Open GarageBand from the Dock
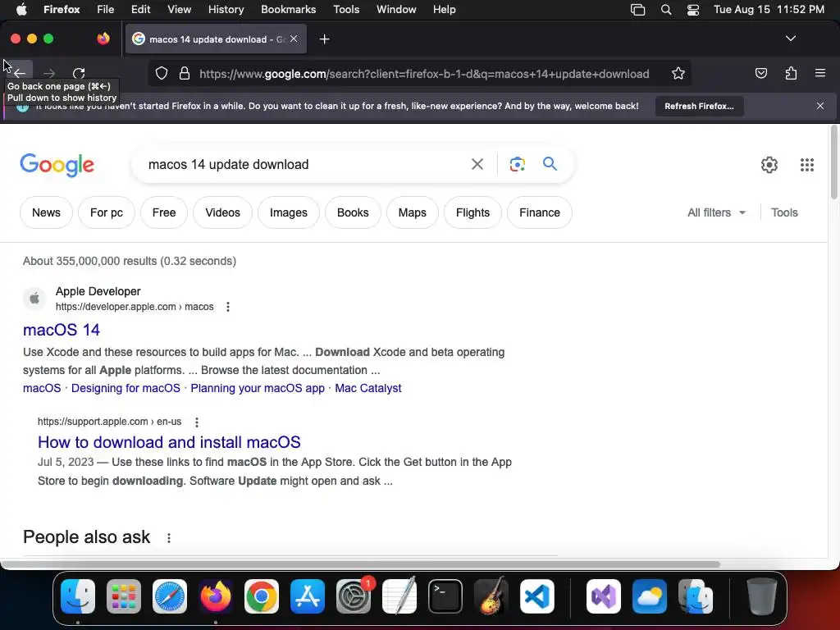The image size is (840, 630). tap(491, 596)
